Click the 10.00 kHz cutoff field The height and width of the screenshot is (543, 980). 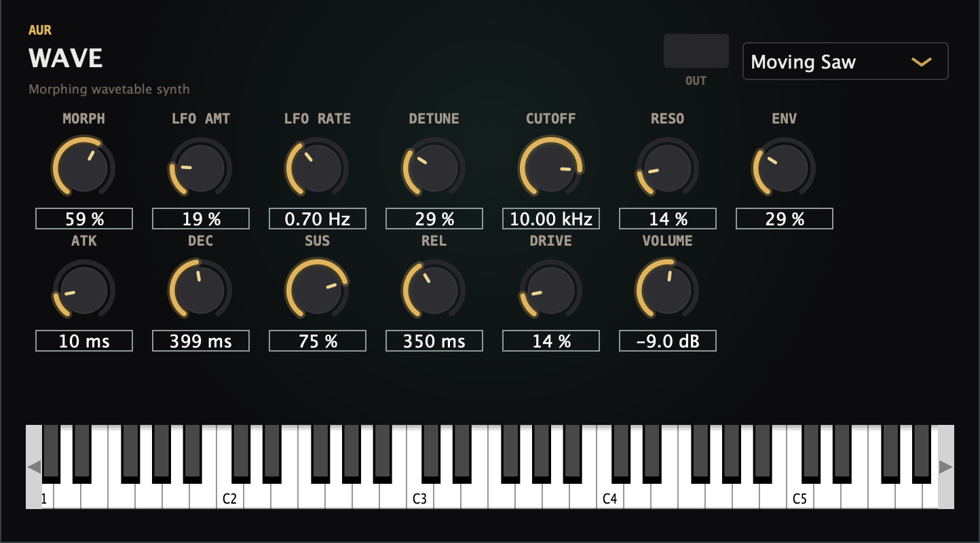tap(551, 219)
